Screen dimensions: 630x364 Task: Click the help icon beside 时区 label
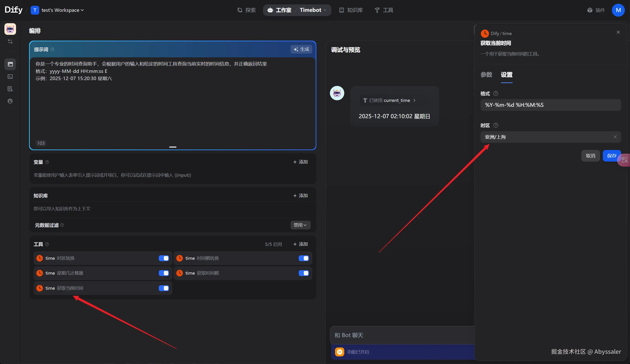tap(495, 125)
